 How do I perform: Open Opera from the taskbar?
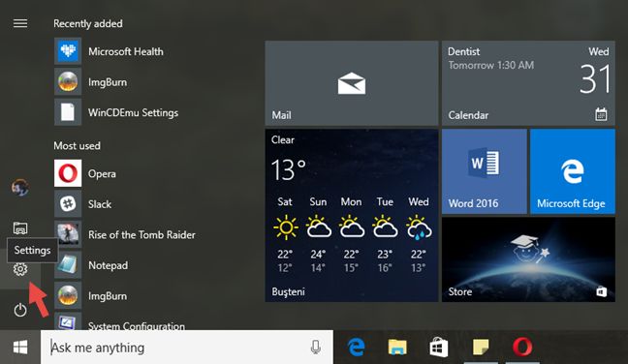point(521,348)
